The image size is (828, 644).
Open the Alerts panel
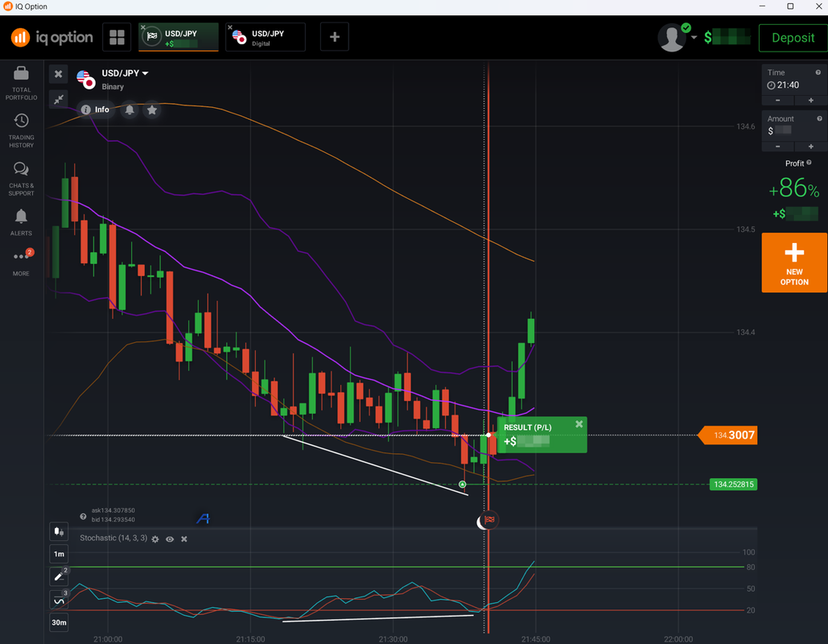[x=21, y=222]
